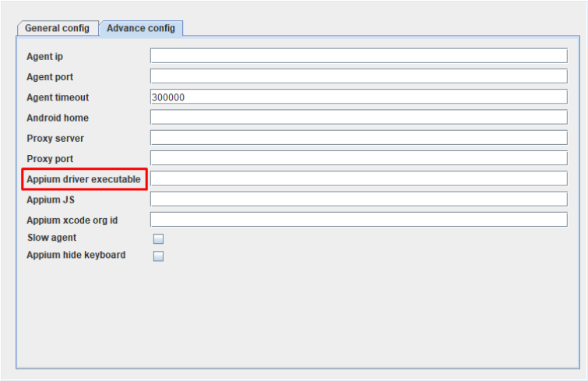Viewport: 588px width, 381px height.
Task: Focus the Agent port text box
Action: click(x=358, y=76)
